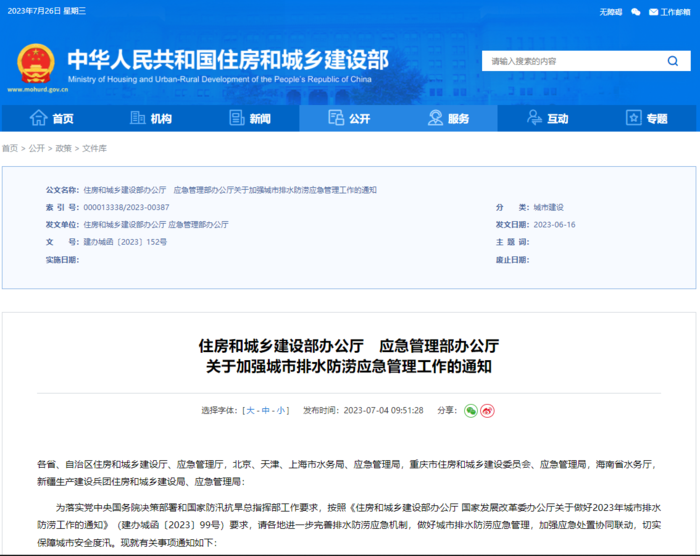Click the 无障碍 accessibility link
Viewport: 700px width, 556px height.
click(611, 12)
